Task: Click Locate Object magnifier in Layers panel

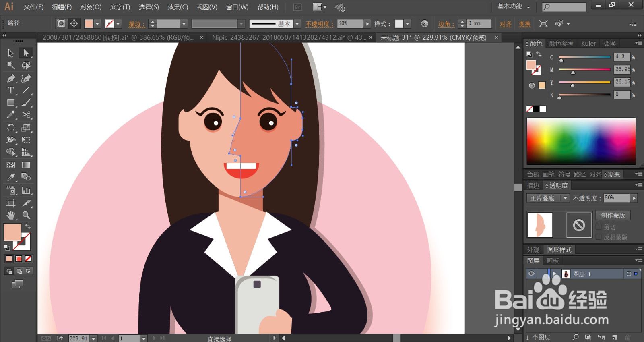Action: (x=576, y=337)
